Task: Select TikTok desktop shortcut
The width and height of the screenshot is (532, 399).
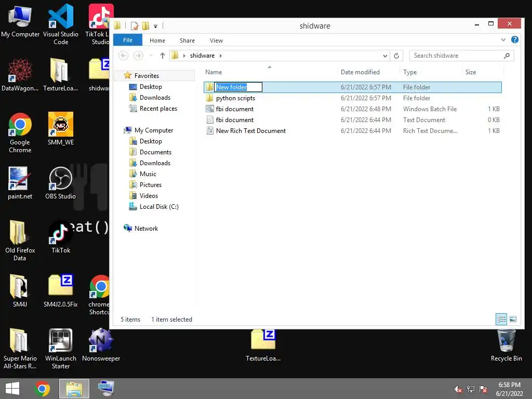Action: pos(61,237)
